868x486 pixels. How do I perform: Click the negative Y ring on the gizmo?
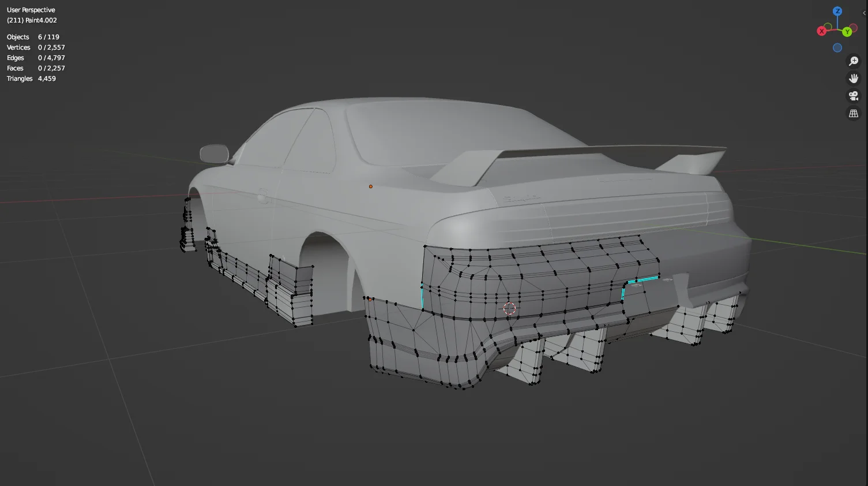[x=827, y=27]
